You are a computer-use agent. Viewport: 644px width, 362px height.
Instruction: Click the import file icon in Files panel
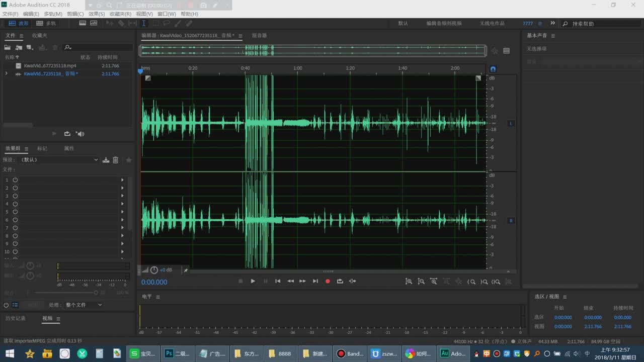click(19, 47)
